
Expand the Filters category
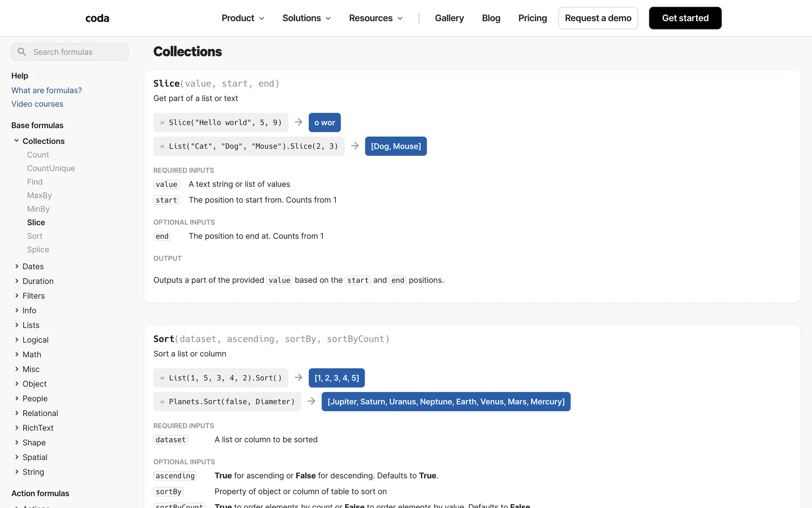click(17, 295)
